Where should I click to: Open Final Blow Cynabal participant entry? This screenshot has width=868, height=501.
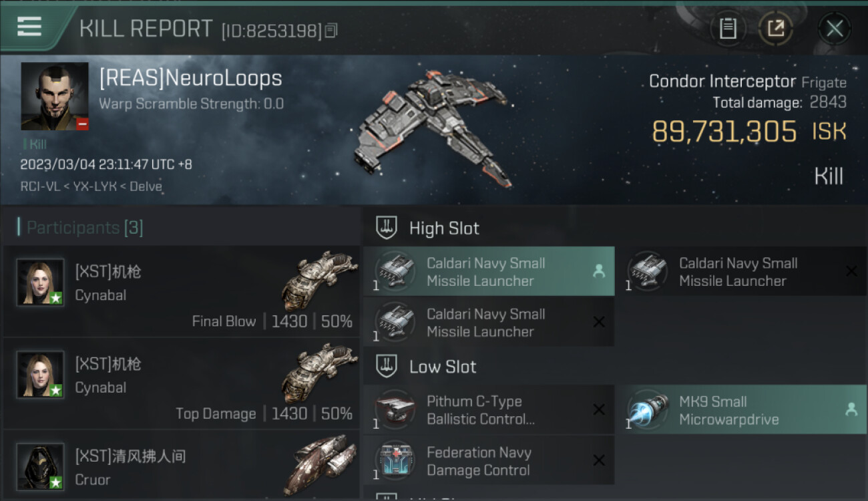(x=181, y=291)
